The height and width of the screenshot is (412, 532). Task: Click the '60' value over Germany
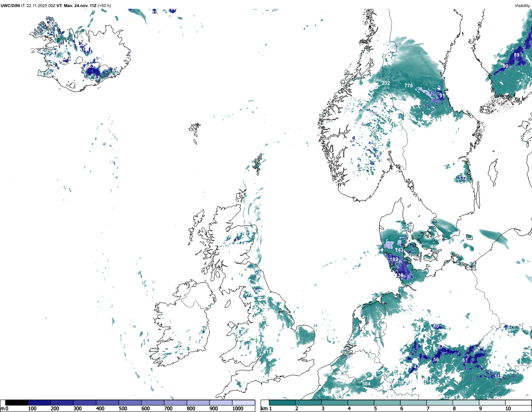pos(436,326)
